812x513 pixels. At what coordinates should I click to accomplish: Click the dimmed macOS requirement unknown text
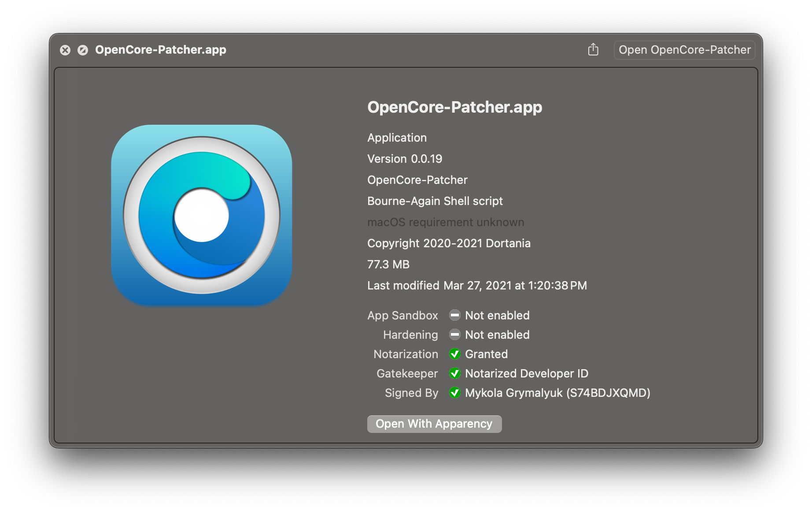[x=445, y=222]
